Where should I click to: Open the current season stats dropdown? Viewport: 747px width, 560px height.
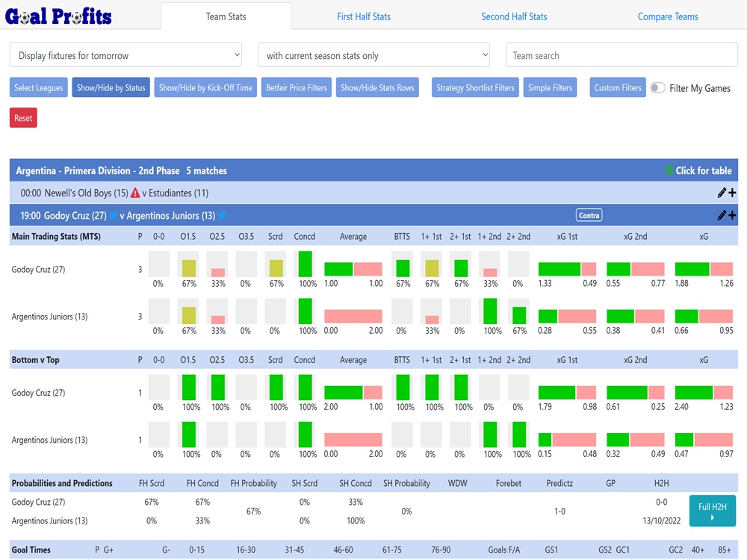373,55
